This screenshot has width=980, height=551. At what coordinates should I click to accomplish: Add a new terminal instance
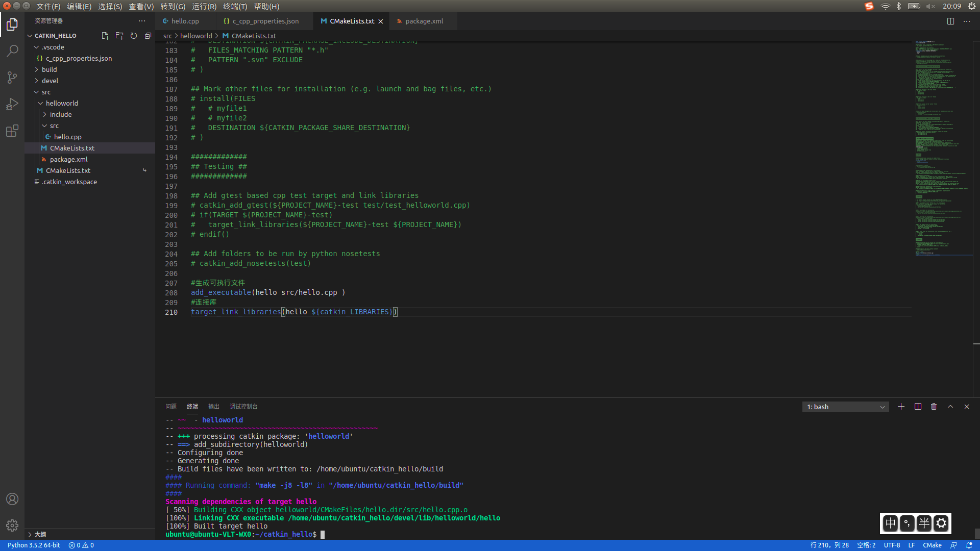click(901, 407)
